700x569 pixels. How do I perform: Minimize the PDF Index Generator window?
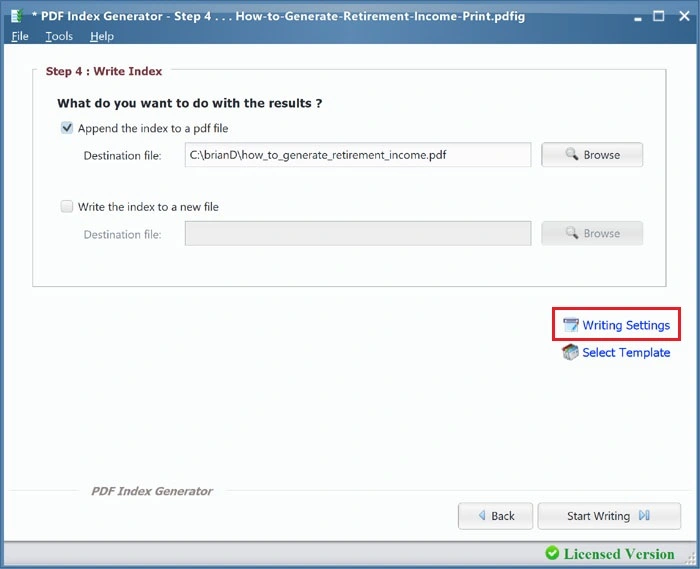click(638, 17)
